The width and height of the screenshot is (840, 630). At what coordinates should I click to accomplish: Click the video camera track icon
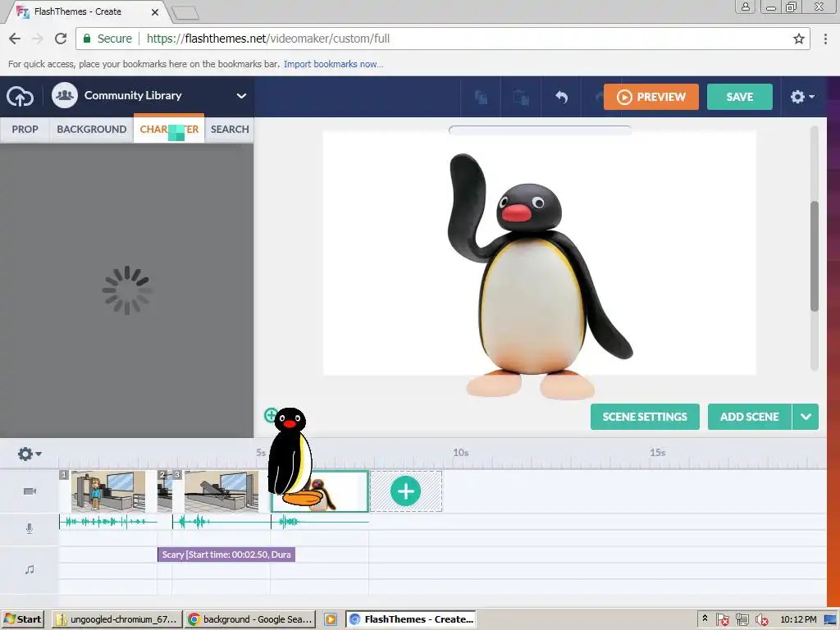tap(30, 491)
